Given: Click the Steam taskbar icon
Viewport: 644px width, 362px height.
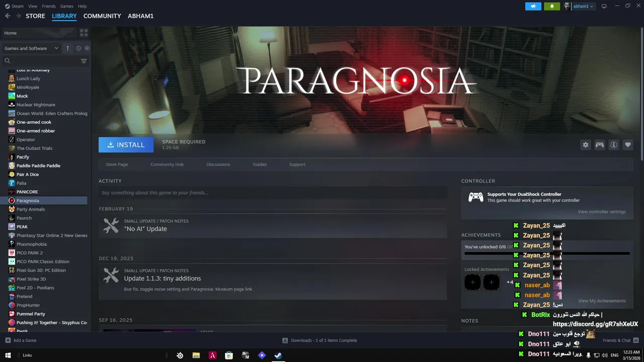Looking at the screenshot, I should tap(278, 355).
